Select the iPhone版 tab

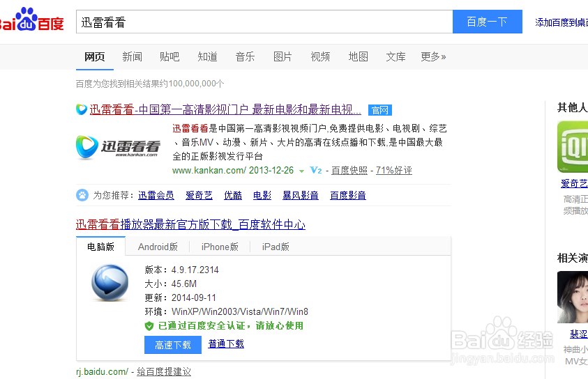click(220, 247)
